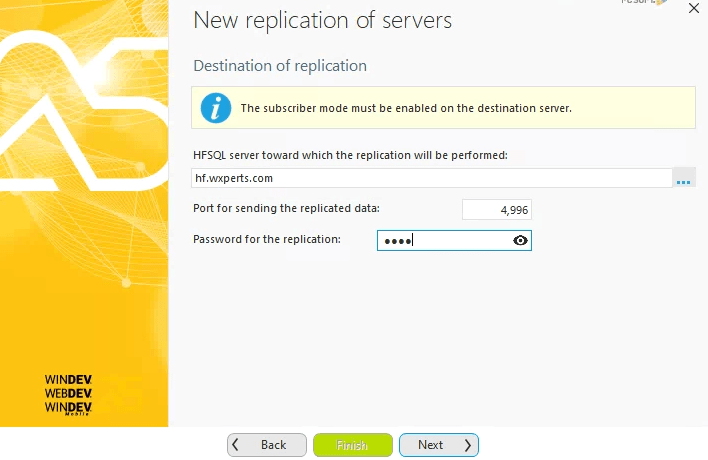Go to the Next wizard step
Image resolution: width=708 pixels, height=460 pixels.
pos(438,445)
